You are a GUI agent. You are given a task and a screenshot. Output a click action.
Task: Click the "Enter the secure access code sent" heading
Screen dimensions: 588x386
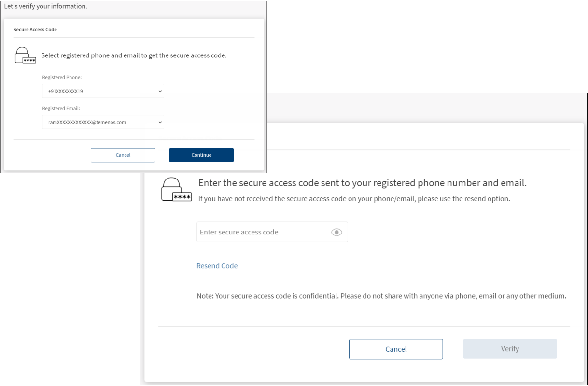coord(362,183)
